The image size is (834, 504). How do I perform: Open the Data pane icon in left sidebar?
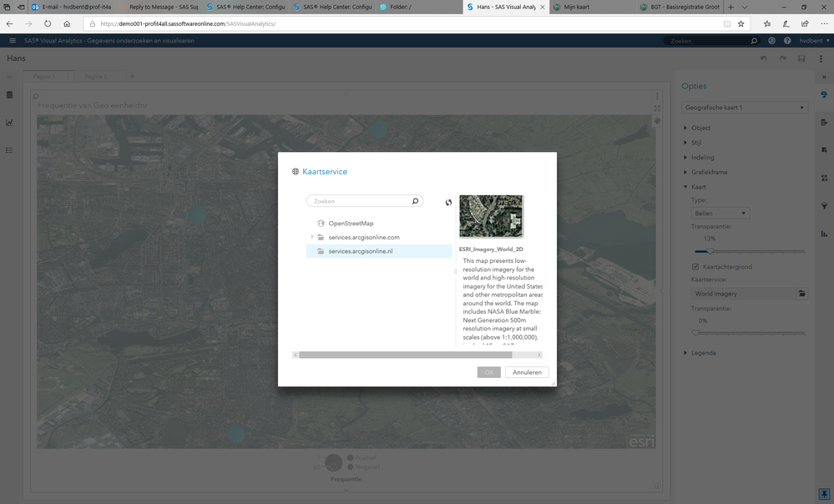click(x=9, y=94)
